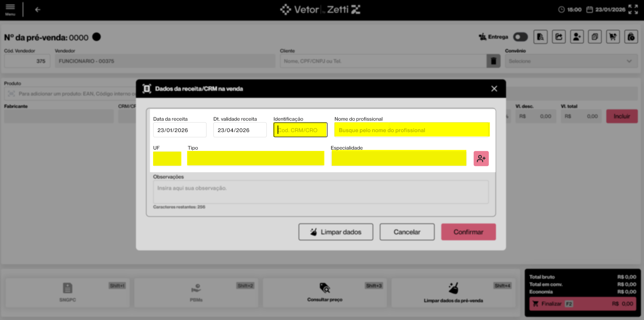Click the 'Total em conv.' label
Image resolution: width=644 pixels, height=320 pixels.
(x=546, y=284)
